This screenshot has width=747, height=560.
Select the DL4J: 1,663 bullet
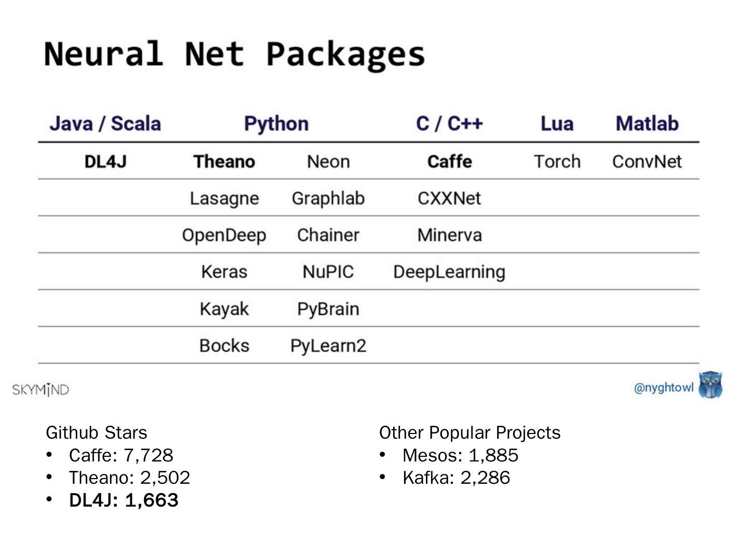(123, 500)
